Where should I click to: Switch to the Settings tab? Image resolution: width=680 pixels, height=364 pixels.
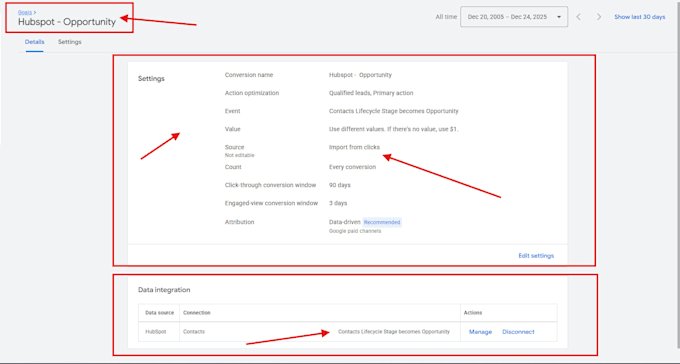point(69,42)
